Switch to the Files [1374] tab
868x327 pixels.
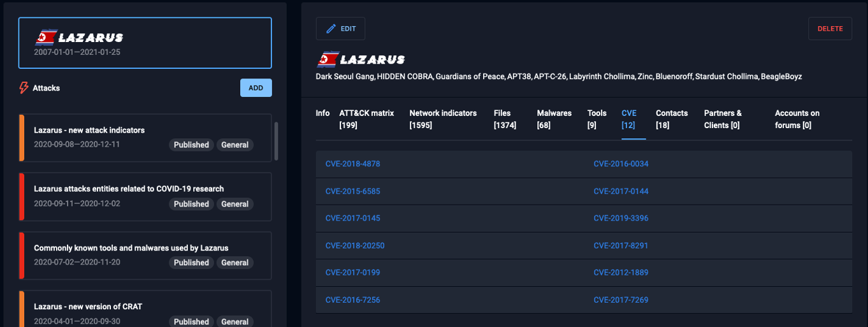pyautogui.click(x=505, y=119)
